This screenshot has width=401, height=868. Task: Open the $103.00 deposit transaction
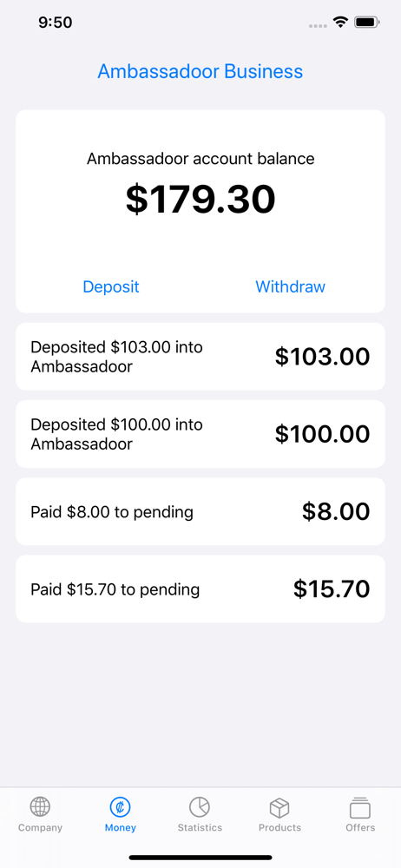point(200,357)
